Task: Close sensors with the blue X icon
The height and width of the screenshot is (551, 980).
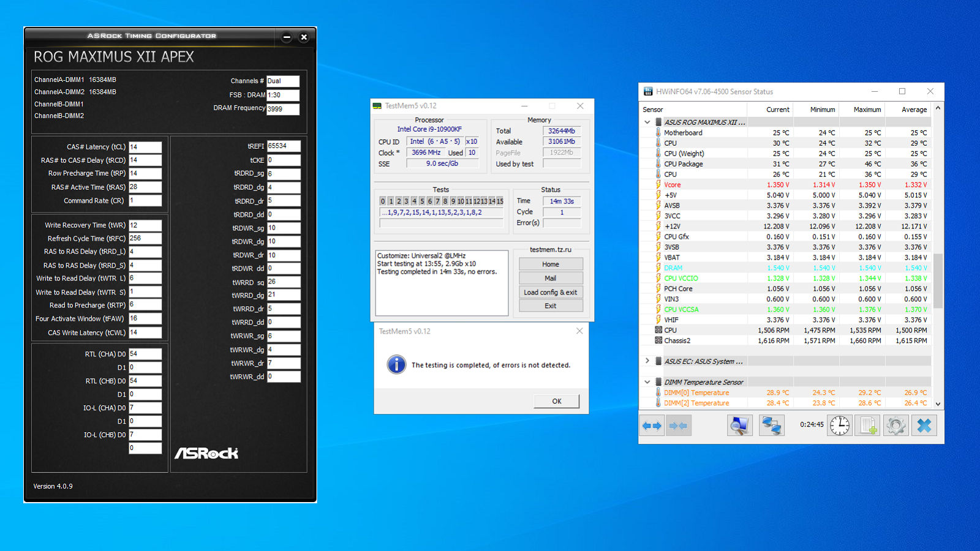Action: click(x=924, y=425)
